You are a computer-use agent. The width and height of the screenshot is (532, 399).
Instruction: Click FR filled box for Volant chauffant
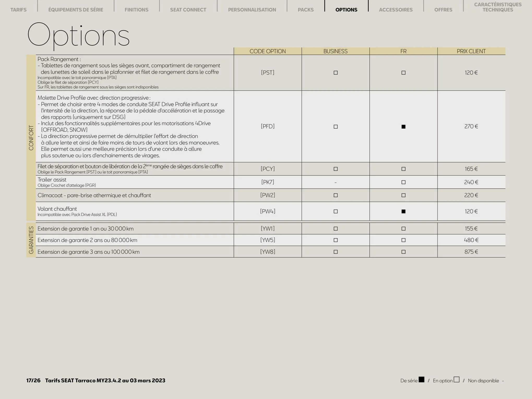click(403, 211)
